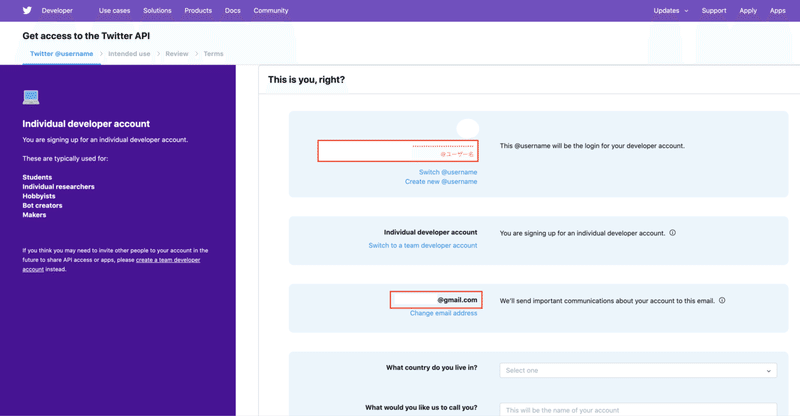Click the Individual developer account bold label in form

[x=431, y=232]
